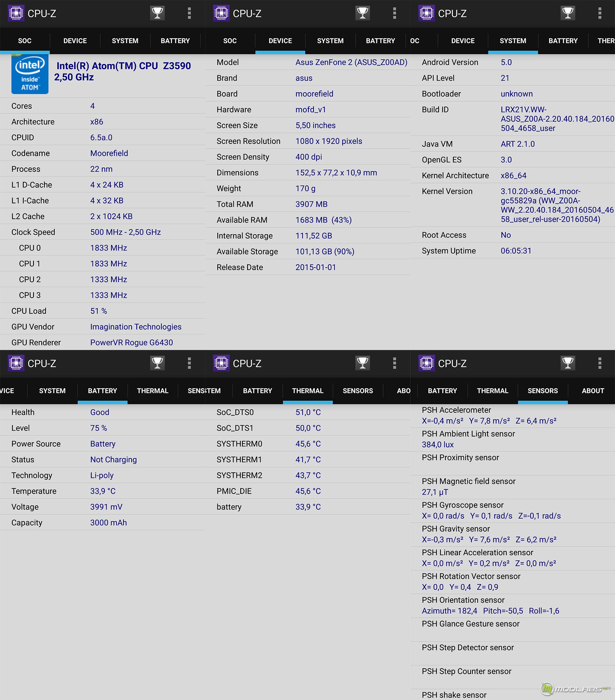Click 'PowerVR Rogue G6430' GPU Renderer value

pyautogui.click(x=132, y=342)
